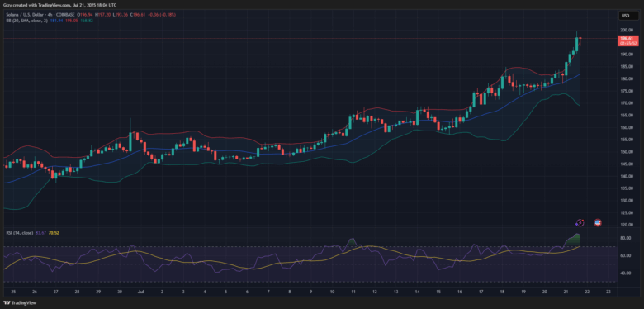Click the 180.00 price axis label
The height and width of the screenshot is (309, 644).
(x=627, y=78)
